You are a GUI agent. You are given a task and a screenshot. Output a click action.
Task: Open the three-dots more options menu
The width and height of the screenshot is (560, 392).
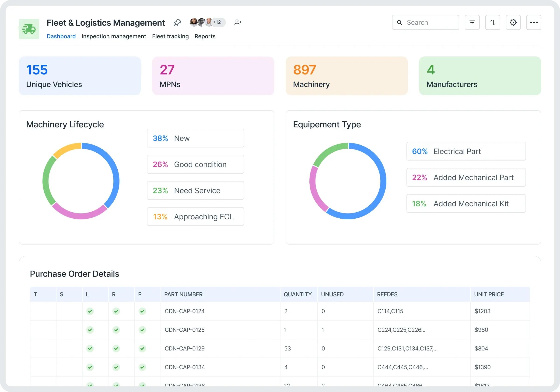pyautogui.click(x=533, y=22)
